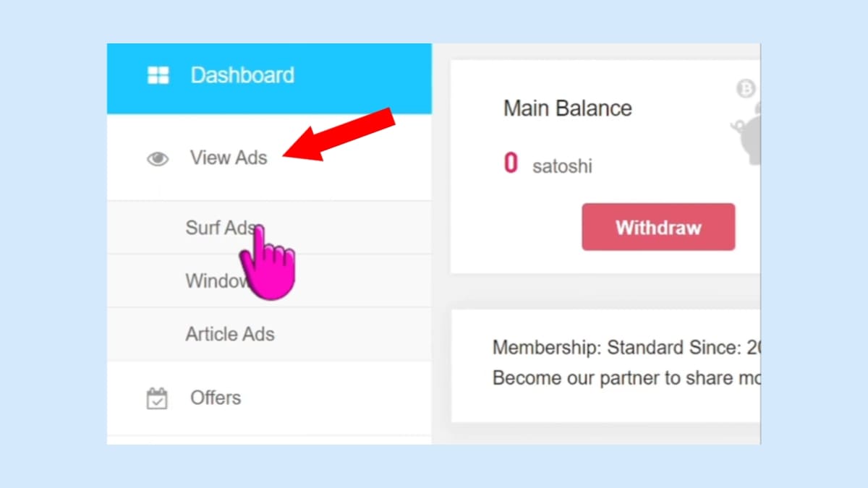The height and width of the screenshot is (488, 868).
Task: Click the Dashboard grid icon
Action: coord(158,75)
